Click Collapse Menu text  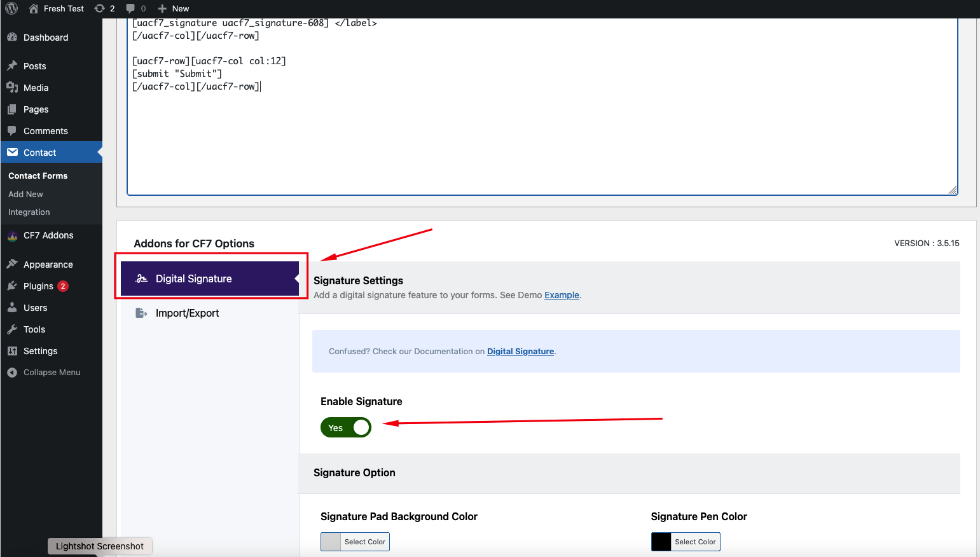pyautogui.click(x=52, y=372)
